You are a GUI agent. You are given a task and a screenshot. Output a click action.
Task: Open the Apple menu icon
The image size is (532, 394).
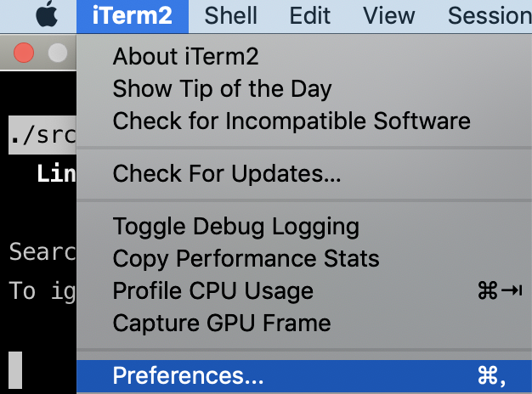tap(47, 14)
